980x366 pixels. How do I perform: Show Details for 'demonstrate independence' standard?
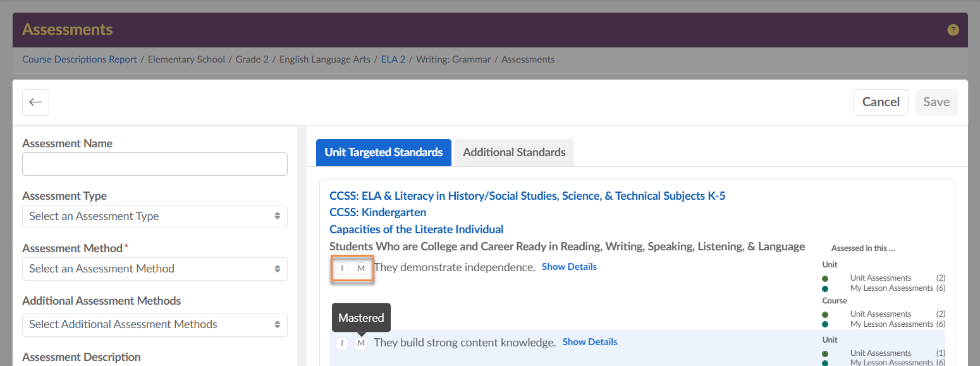pos(569,267)
